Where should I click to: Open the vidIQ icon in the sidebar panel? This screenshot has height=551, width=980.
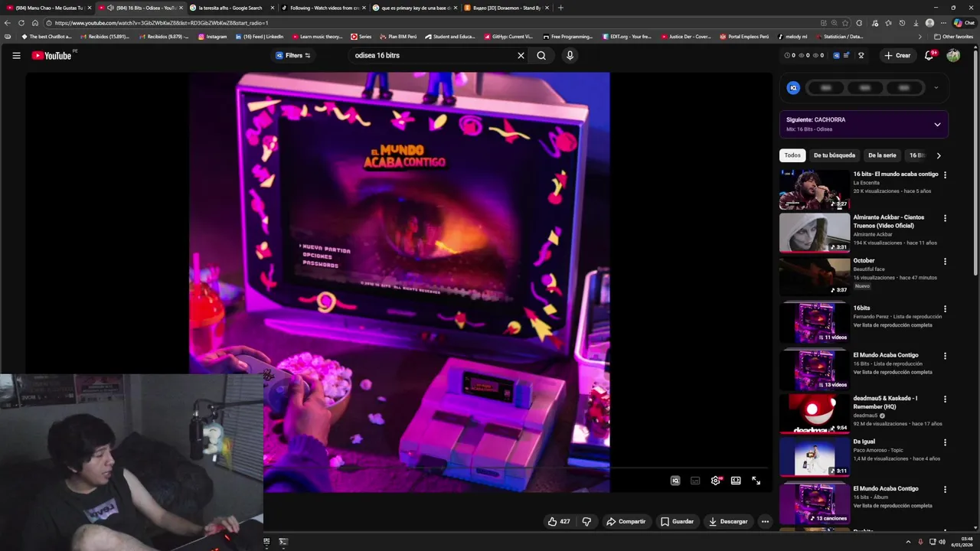pos(793,87)
